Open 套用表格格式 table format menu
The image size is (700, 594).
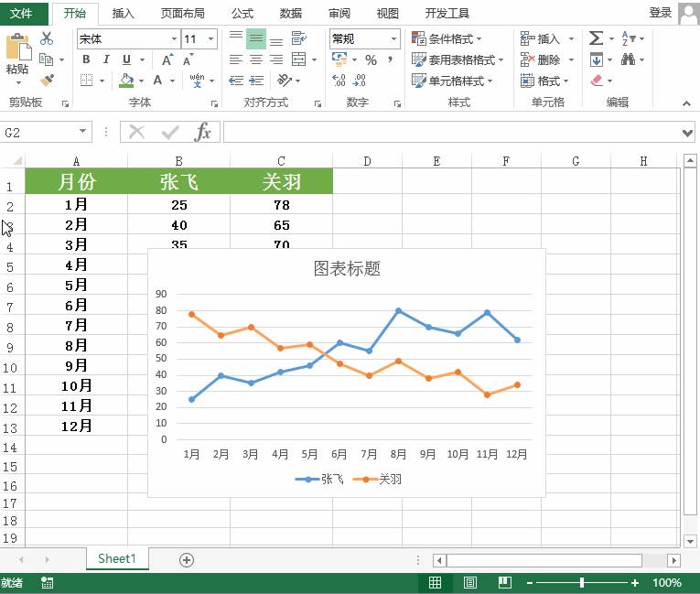click(x=458, y=59)
